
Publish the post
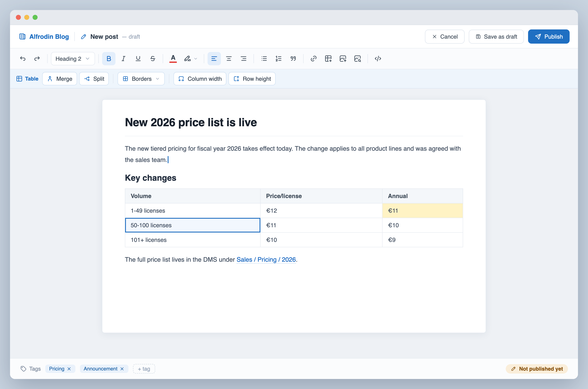(549, 37)
